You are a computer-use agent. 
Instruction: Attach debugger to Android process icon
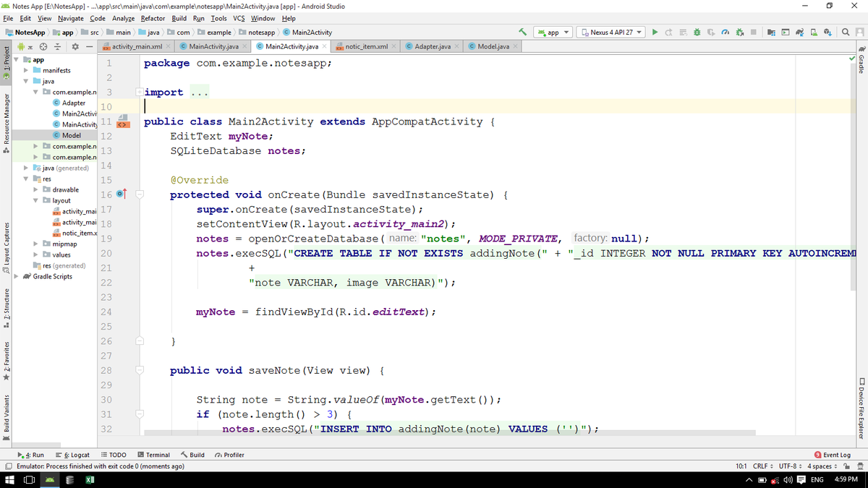click(x=739, y=32)
